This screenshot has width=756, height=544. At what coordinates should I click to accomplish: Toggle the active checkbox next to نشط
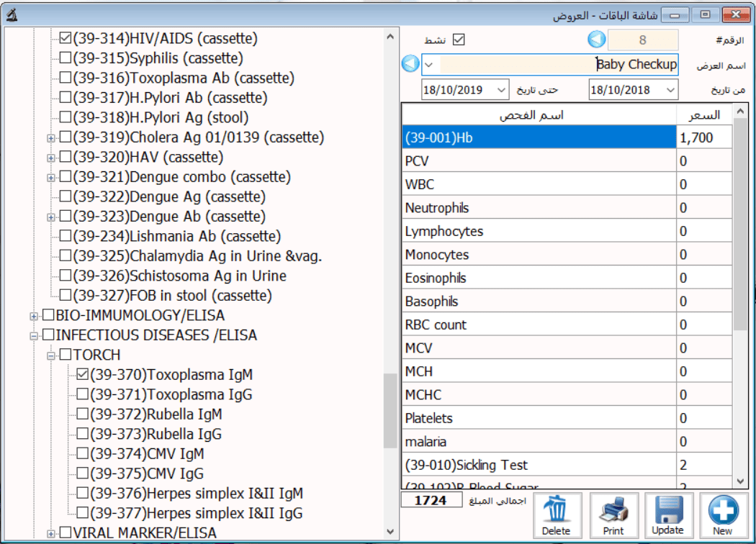coord(458,40)
